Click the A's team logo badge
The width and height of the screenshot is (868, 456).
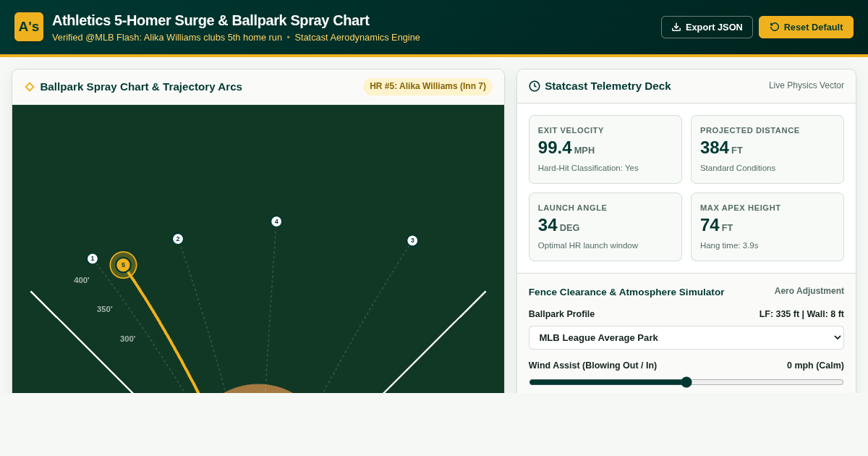coord(29,27)
